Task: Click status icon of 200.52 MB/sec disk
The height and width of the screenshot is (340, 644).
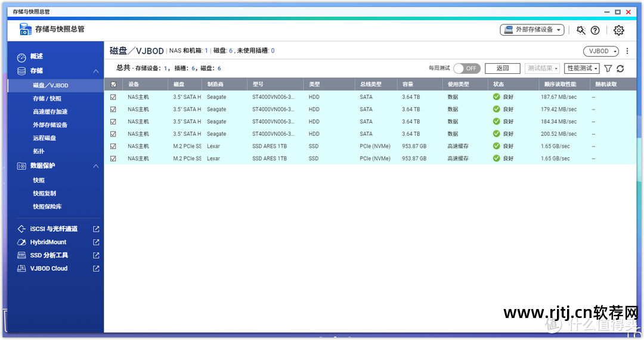Action: click(x=496, y=134)
